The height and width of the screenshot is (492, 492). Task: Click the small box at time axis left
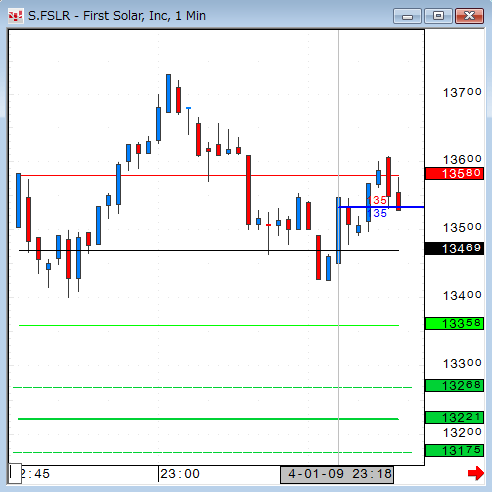[15, 473]
